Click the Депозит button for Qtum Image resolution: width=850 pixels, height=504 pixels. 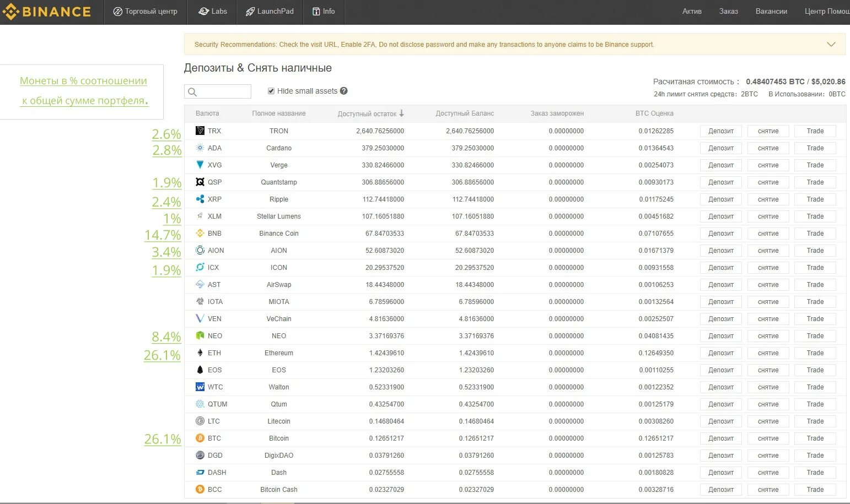click(721, 404)
